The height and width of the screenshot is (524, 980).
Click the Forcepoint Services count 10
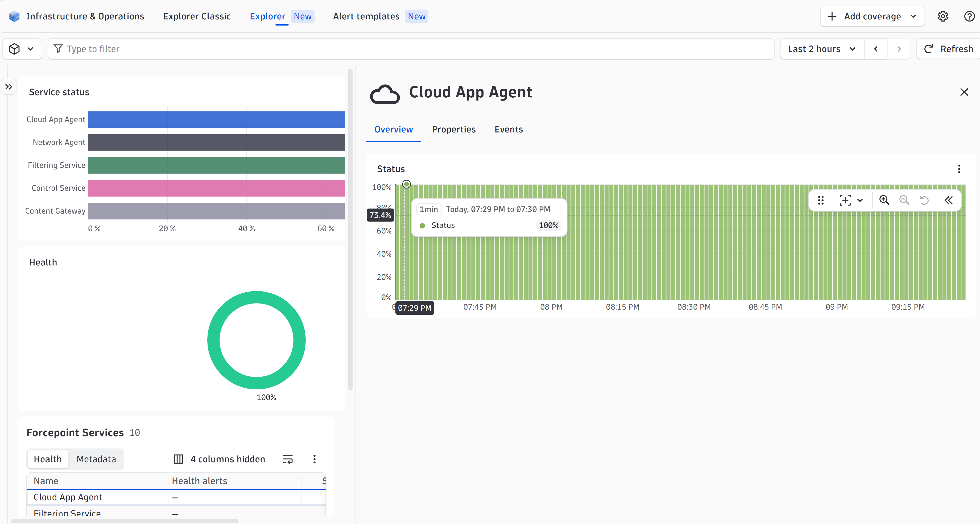point(135,433)
